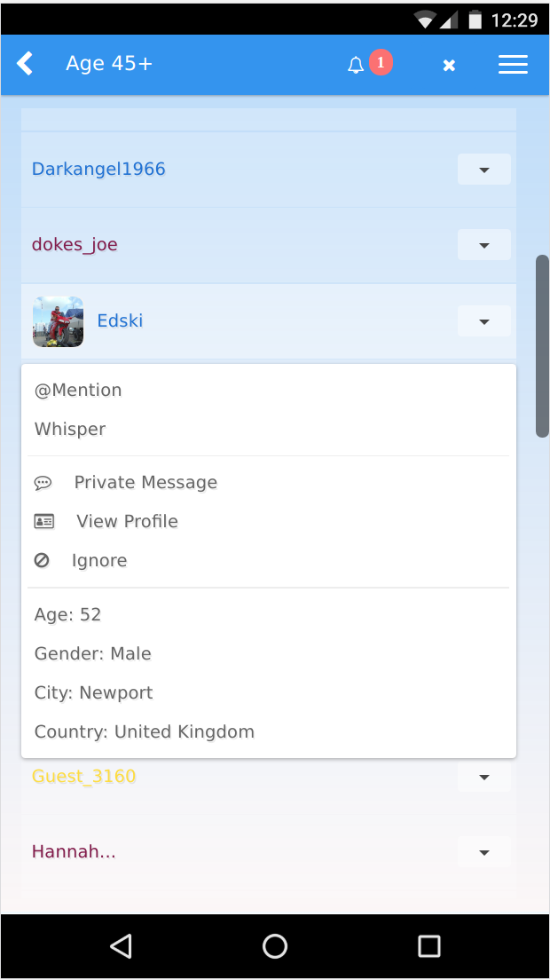Expand the Darkangel1966 dropdown arrow
The width and height of the screenshot is (550, 980).
click(x=484, y=170)
